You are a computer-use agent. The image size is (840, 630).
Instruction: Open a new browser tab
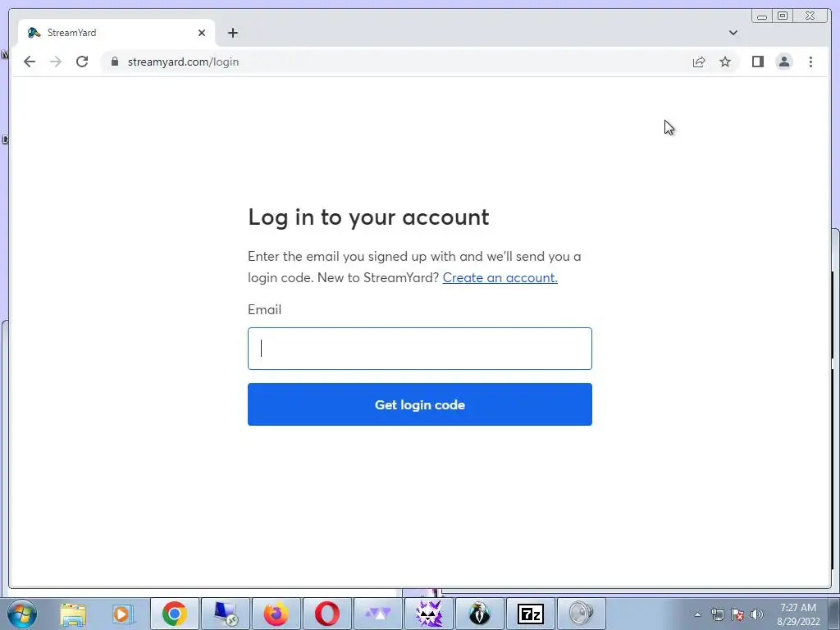(x=232, y=33)
